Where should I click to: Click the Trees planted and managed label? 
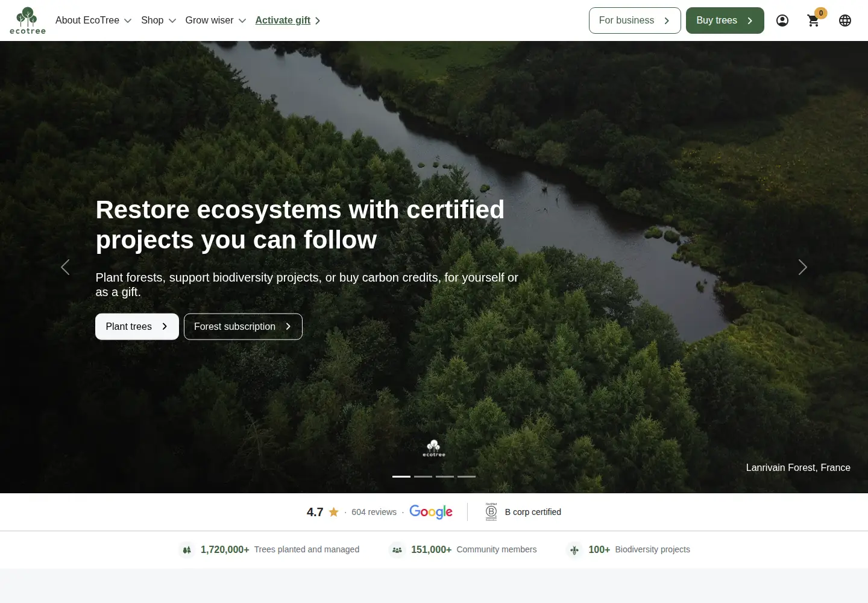pos(307,550)
